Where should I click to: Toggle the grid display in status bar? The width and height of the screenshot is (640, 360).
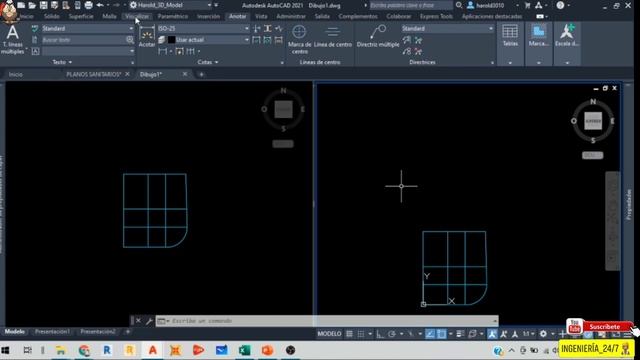click(x=349, y=334)
